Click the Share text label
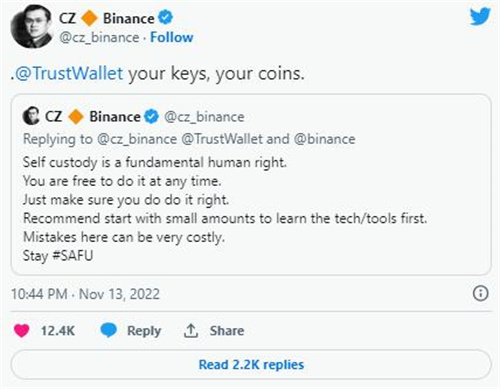 coord(227,331)
